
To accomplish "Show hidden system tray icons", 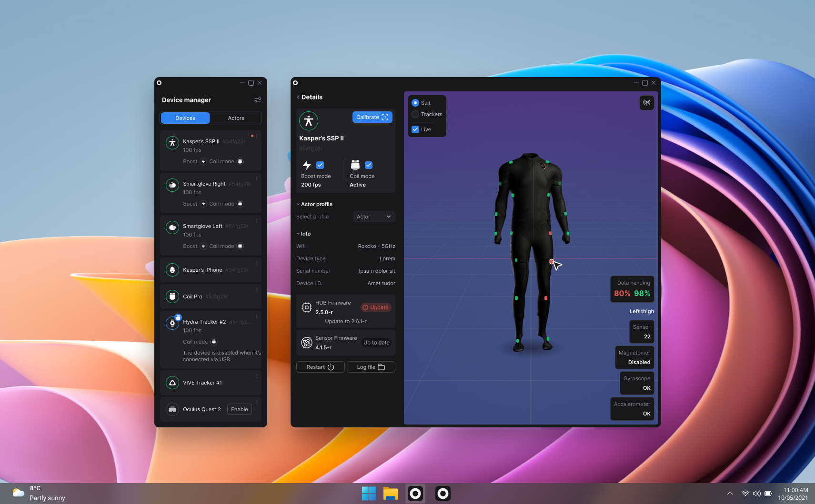I will click(730, 494).
